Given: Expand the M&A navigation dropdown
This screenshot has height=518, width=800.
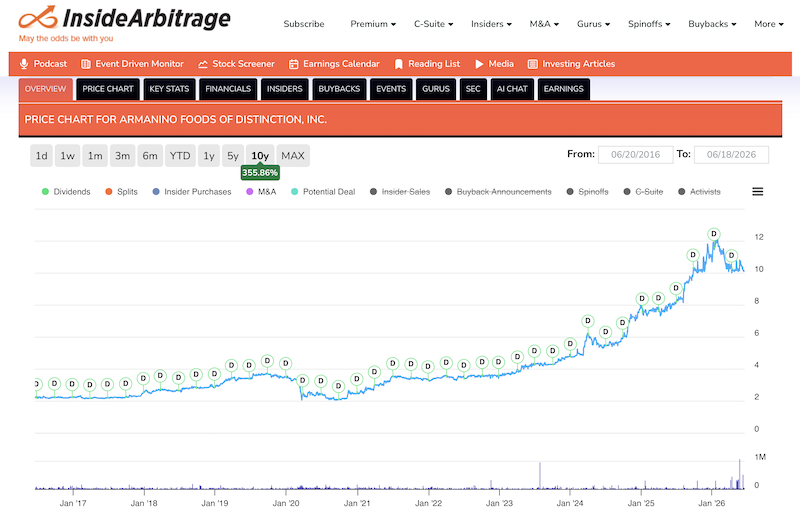Looking at the screenshot, I should click(x=544, y=24).
